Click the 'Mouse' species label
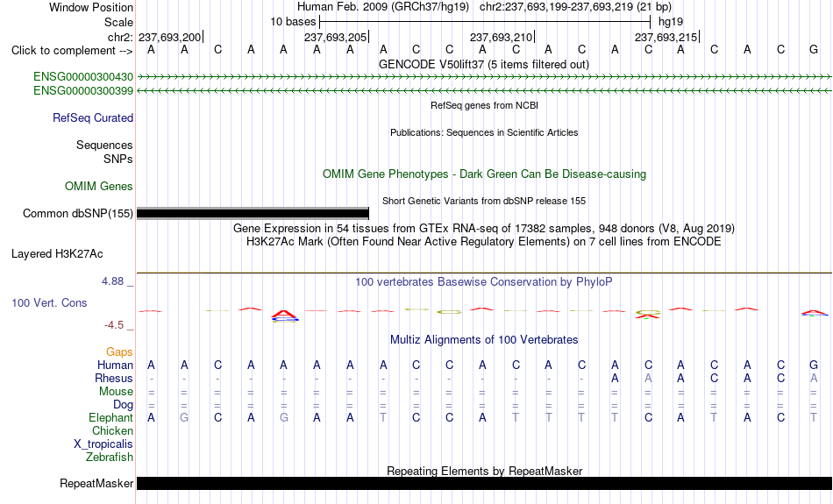Image resolution: width=833 pixels, height=504 pixels. [x=116, y=392]
